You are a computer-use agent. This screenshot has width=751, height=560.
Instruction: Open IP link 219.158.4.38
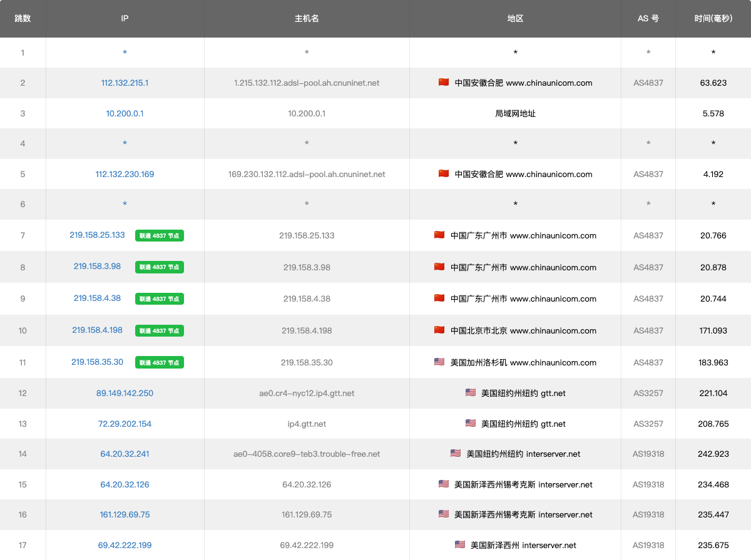(97, 298)
